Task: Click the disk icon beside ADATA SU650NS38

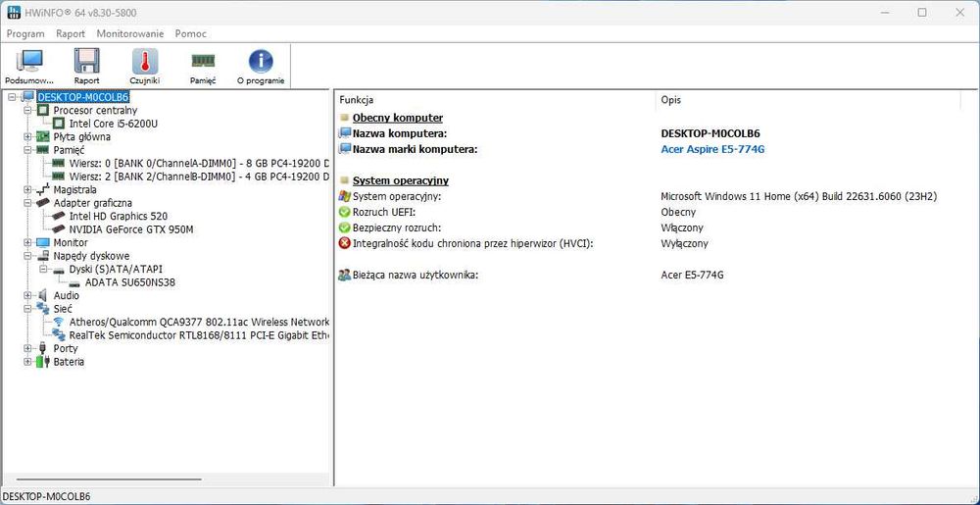Action: [x=74, y=283]
